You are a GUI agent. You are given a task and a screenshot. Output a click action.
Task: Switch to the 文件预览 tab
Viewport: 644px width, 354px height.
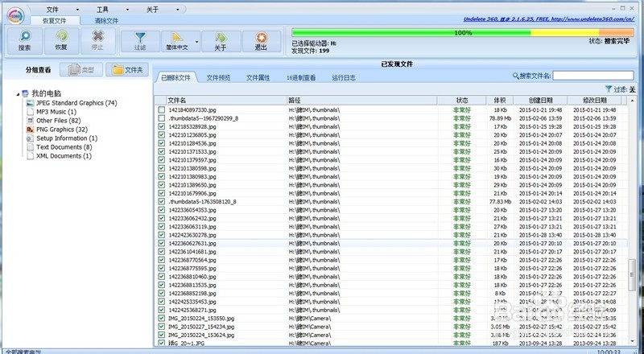(218, 77)
